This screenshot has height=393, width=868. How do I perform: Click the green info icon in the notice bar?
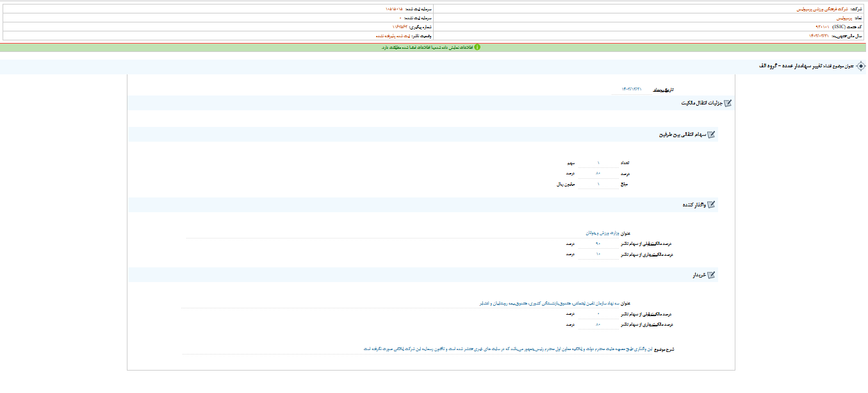tap(477, 47)
